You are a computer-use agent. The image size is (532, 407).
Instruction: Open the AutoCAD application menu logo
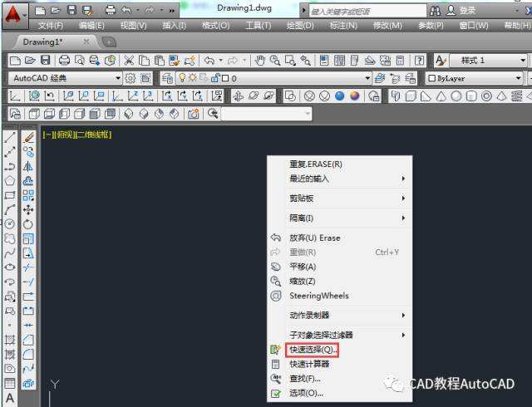pyautogui.click(x=13, y=16)
